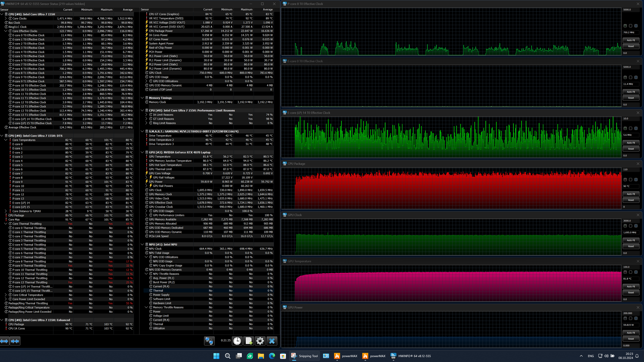Toggle middle checkbox in GPU Clock graph
This screenshot has width=644, height=362.
630,226
